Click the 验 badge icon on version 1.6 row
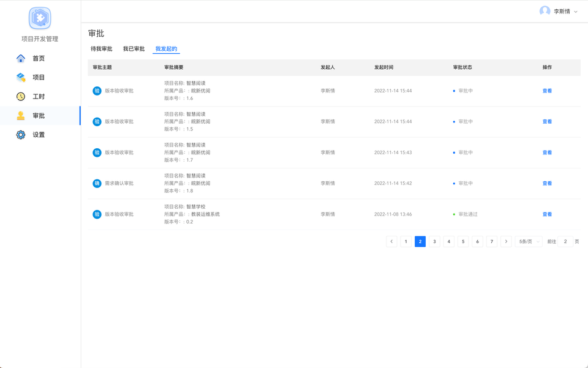 pyautogui.click(x=97, y=91)
